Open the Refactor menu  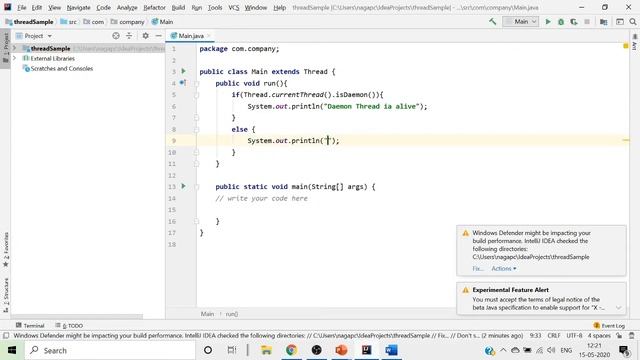click(154, 7)
